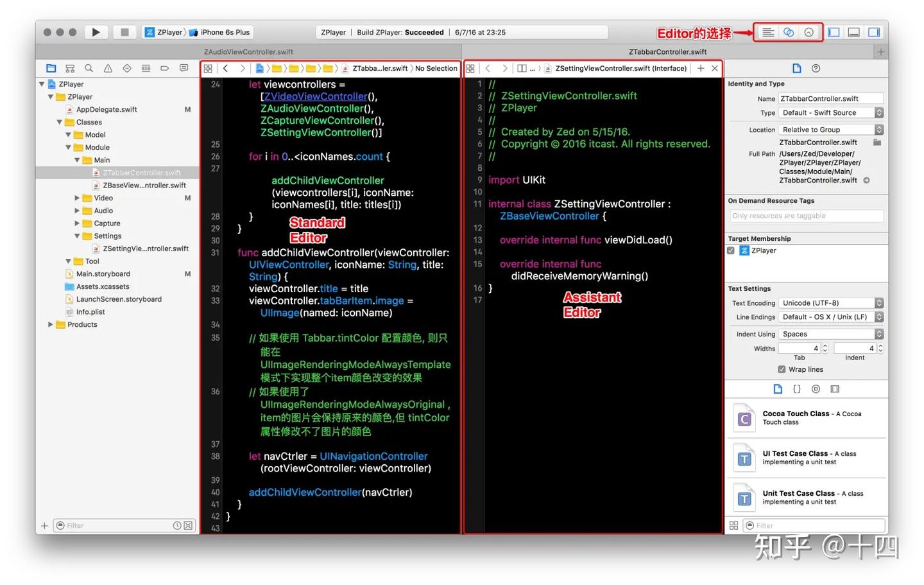The image size is (924, 585).
Task: Toggle ZPlayer target membership checkbox
Action: (x=730, y=250)
